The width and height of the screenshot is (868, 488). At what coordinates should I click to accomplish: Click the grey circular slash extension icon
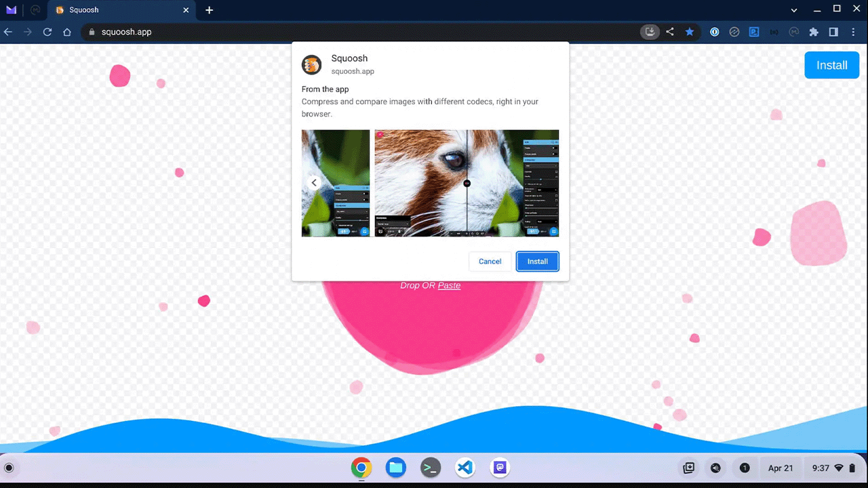[x=734, y=32]
